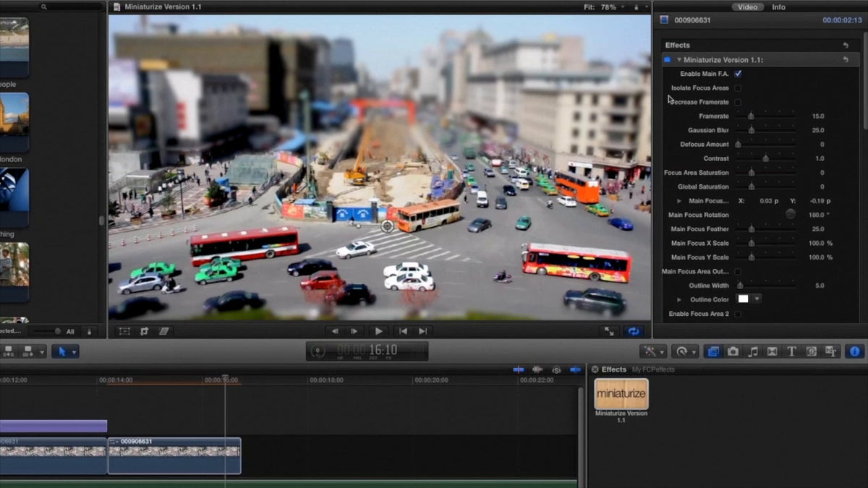The image size is (868, 488).
Task: Click the Framerate value 15.0
Action: coord(817,116)
